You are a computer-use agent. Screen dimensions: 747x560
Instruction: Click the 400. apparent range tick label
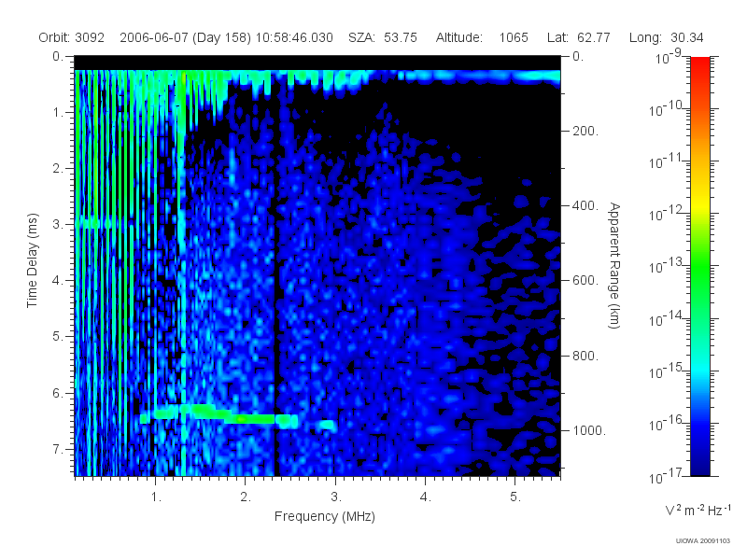585,205
